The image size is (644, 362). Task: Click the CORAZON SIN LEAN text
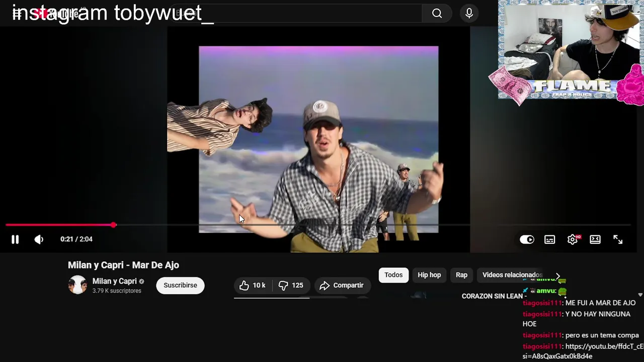[x=494, y=296]
